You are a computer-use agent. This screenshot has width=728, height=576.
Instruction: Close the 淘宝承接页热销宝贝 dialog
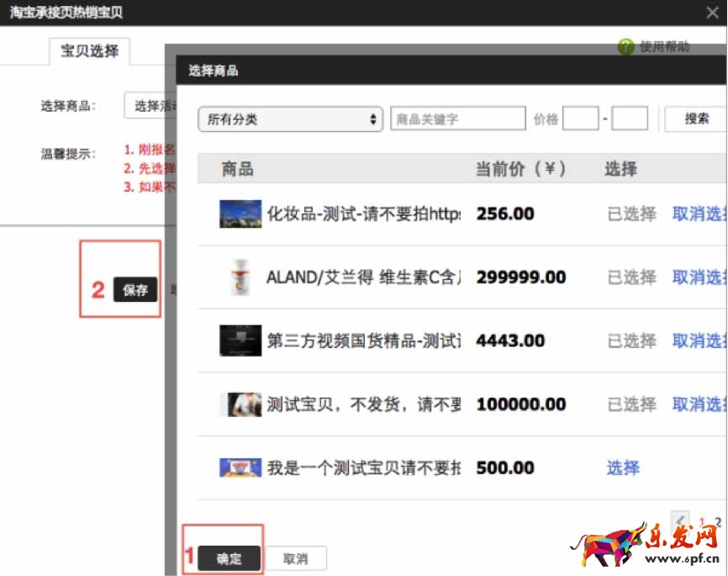(x=712, y=13)
